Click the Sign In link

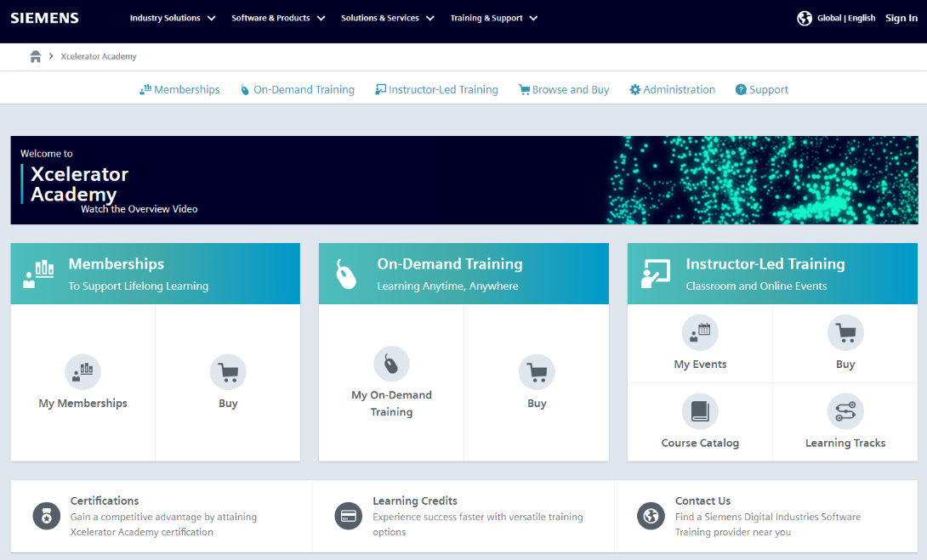[901, 19]
